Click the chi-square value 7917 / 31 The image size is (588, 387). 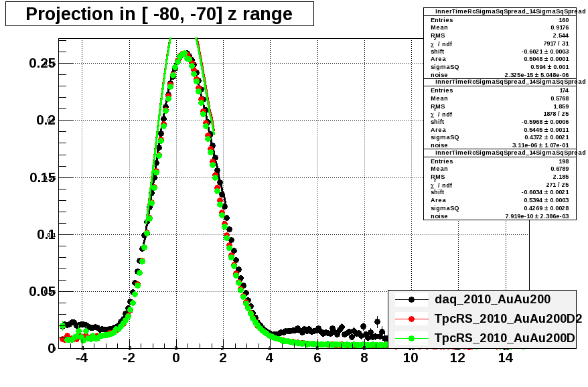556,44
